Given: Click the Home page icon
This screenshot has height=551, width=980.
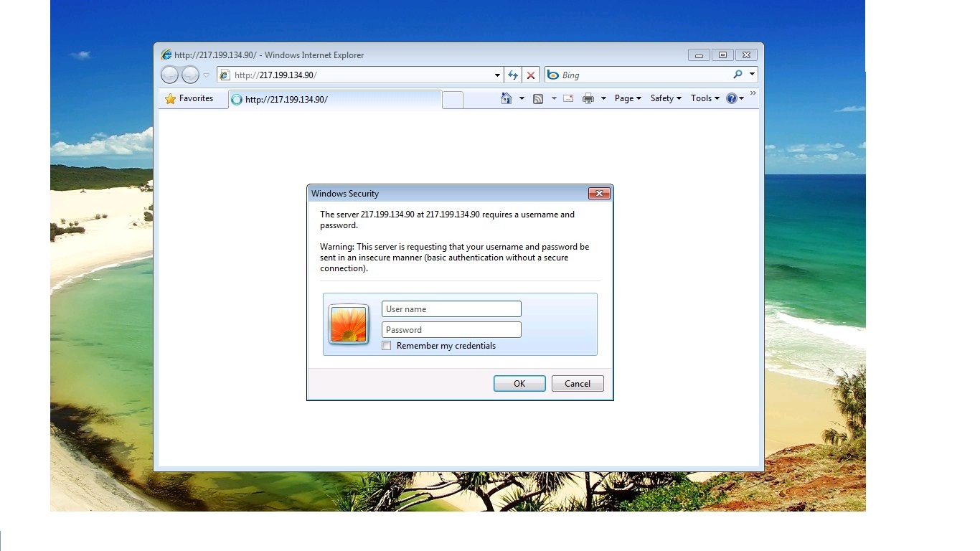Looking at the screenshot, I should 507,98.
